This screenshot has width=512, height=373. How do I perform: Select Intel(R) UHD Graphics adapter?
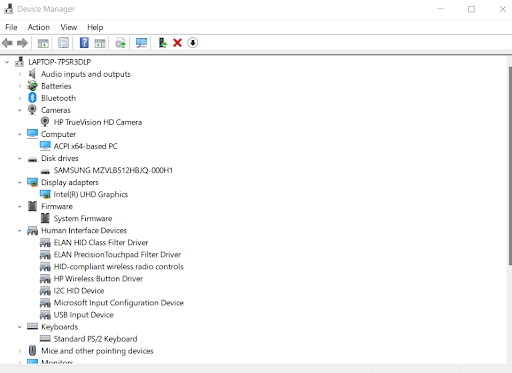tap(91, 194)
